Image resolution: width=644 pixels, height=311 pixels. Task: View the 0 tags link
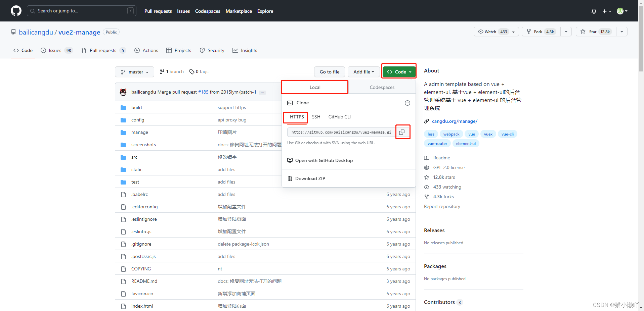click(199, 71)
